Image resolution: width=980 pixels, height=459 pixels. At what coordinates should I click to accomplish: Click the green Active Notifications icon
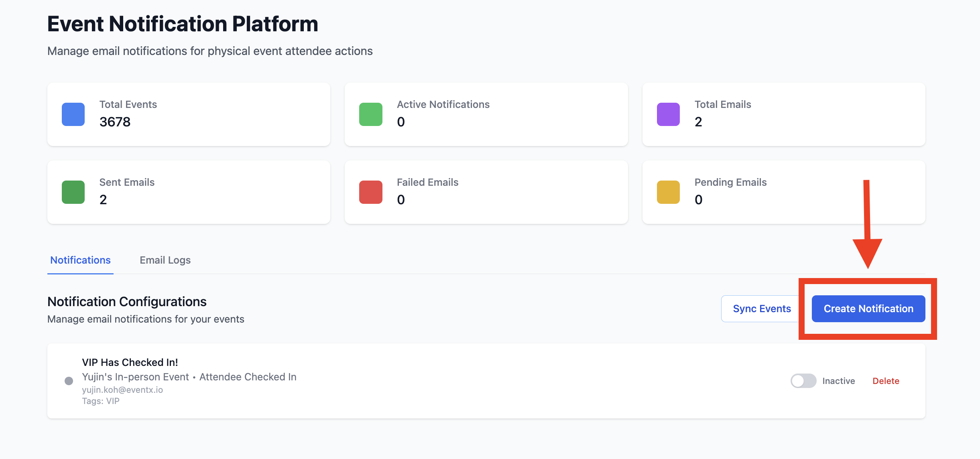(370, 114)
